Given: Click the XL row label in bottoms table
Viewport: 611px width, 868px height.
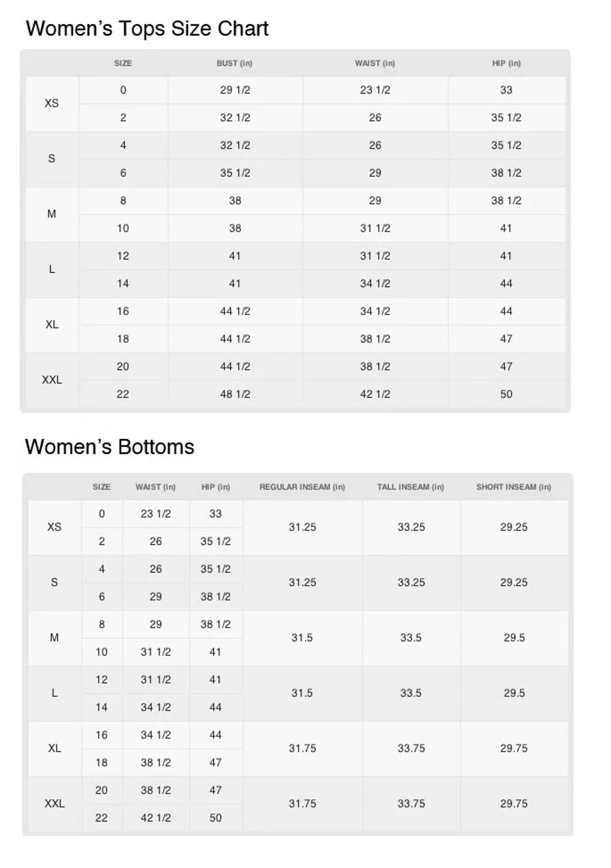Looking at the screenshot, I should point(54,748).
